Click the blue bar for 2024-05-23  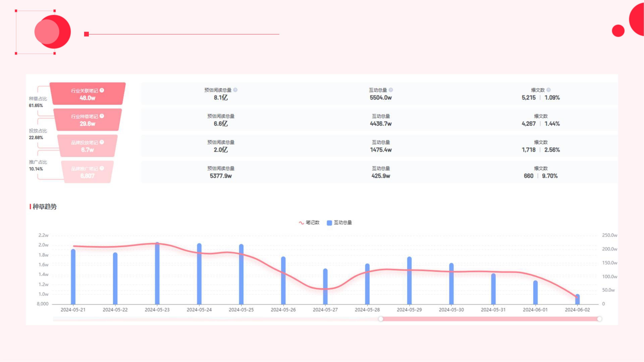pos(157,275)
